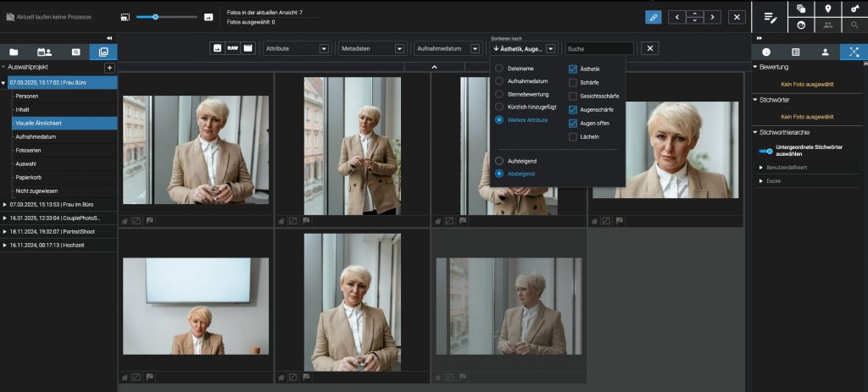This screenshot has width=868, height=392.
Task: Expand the Hochzeit project
Action: 5,245
